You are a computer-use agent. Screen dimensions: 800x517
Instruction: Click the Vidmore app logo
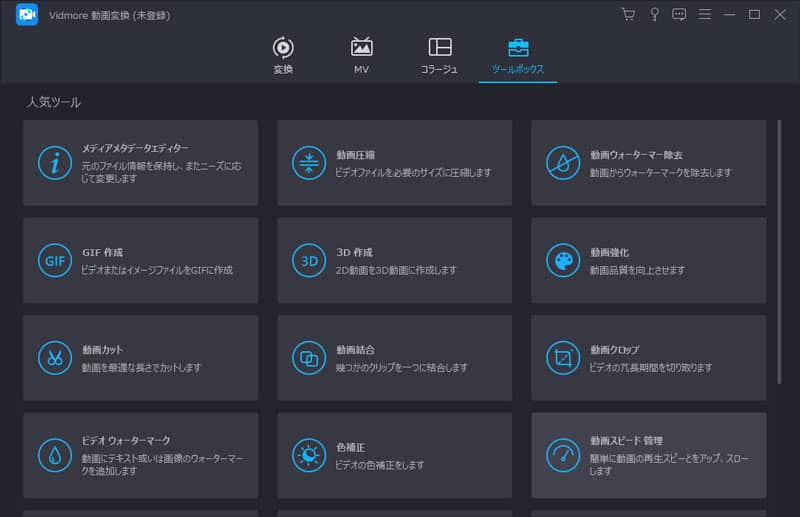pyautogui.click(x=27, y=14)
